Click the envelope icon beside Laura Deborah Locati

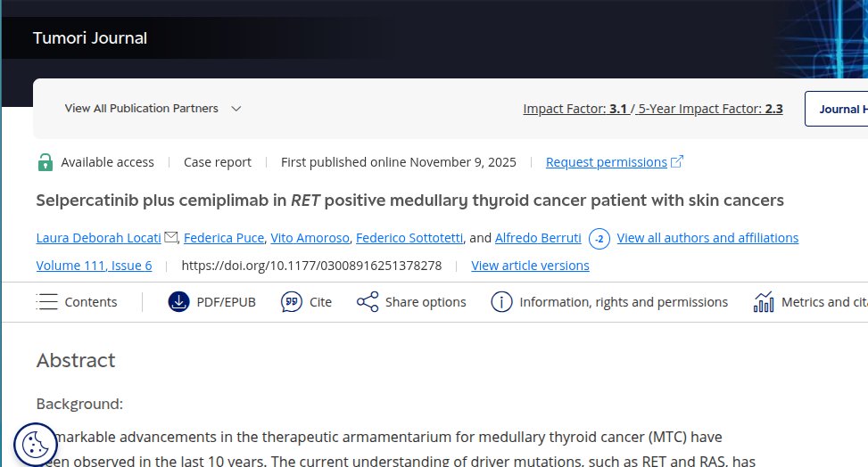pyautogui.click(x=171, y=237)
